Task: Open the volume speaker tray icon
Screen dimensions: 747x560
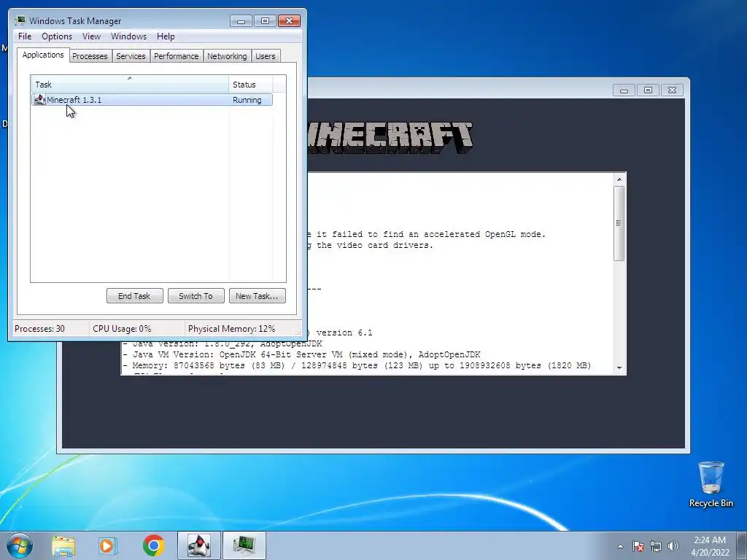Action: coord(673,546)
